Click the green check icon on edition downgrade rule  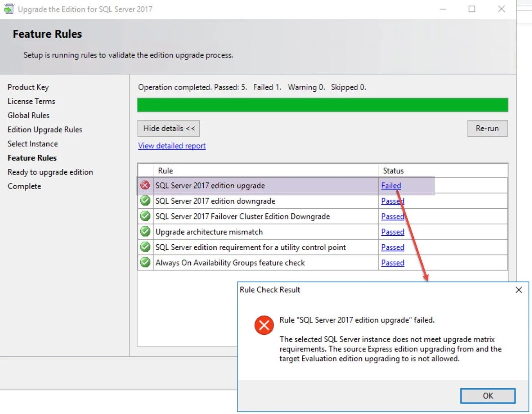[145, 201]
